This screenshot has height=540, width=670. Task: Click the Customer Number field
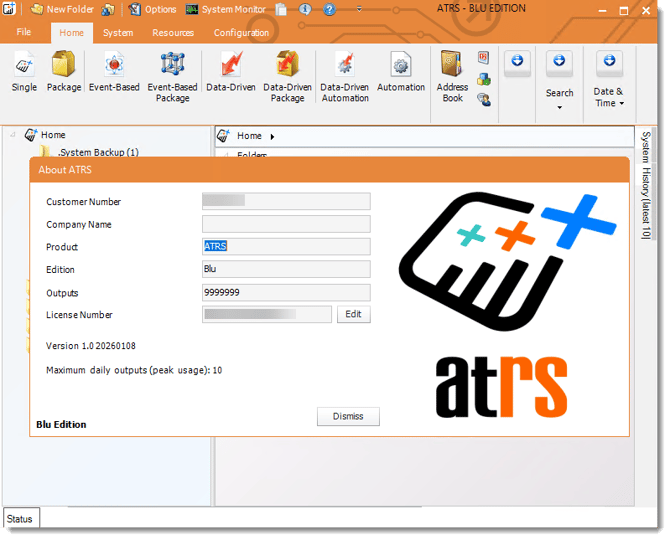pyautogui.click(x=286, y=201)
